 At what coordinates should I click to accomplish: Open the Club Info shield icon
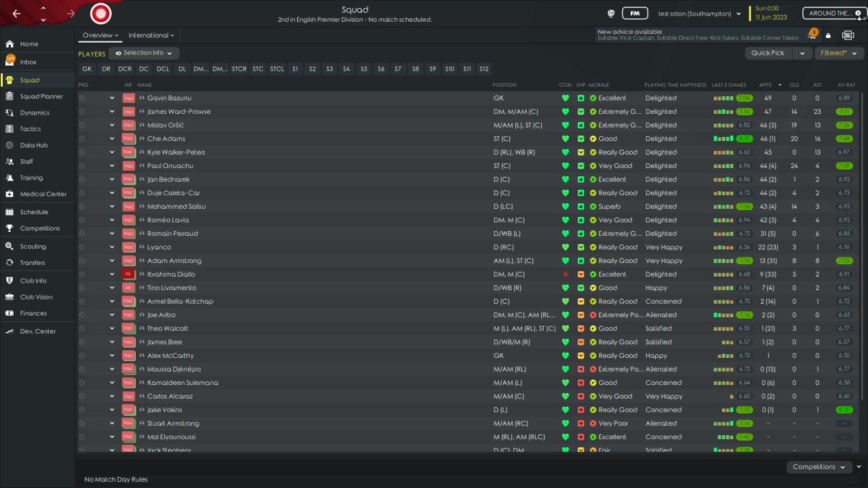[9, 281]
